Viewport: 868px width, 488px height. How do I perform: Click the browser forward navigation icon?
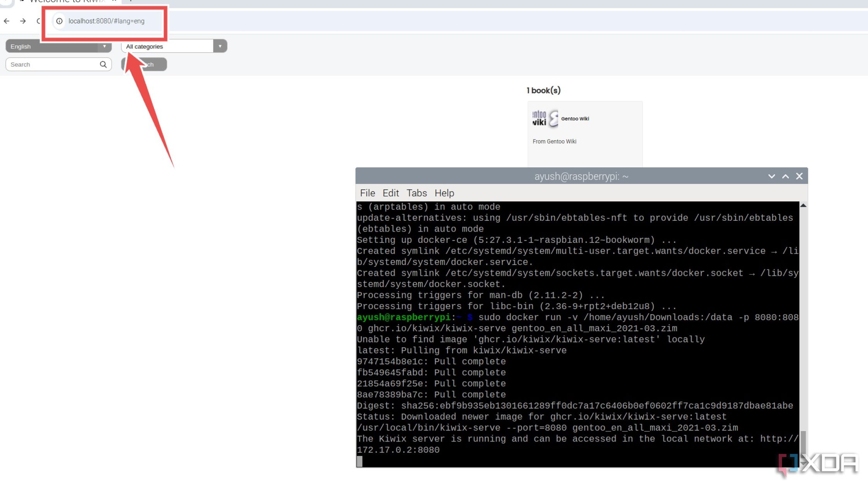click(x=22, y=21)
